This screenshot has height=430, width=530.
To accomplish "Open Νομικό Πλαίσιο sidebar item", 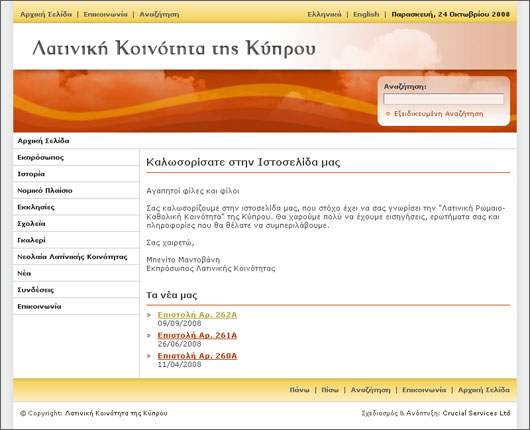I will coord(45,191).
